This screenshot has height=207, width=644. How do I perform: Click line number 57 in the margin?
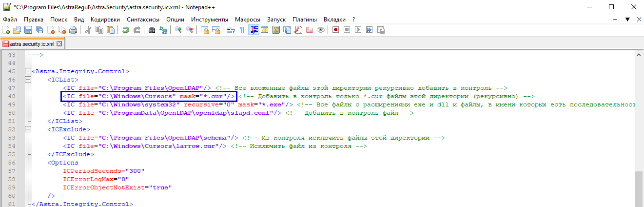point(12,171)
